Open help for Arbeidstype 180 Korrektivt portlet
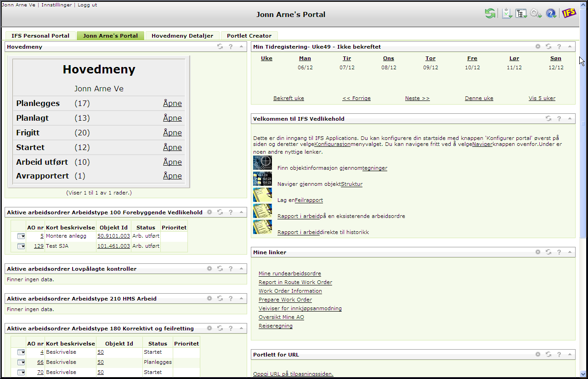 (231, 328)
